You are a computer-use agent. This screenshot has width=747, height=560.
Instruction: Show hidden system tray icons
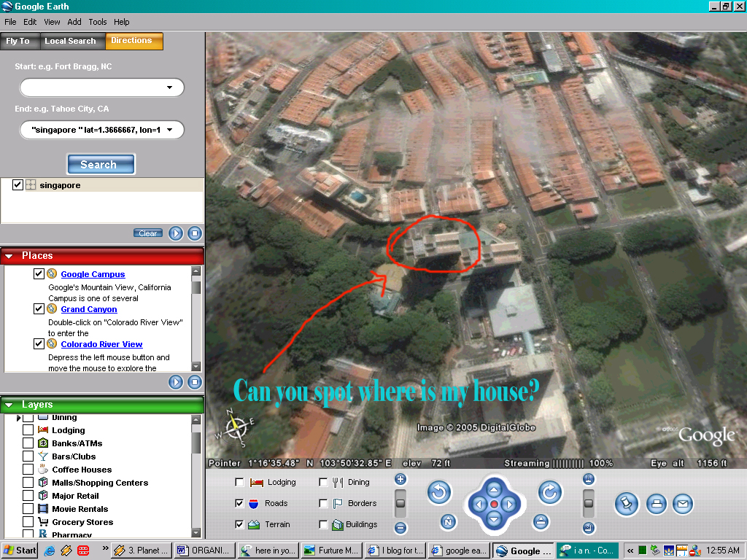coord(630,551)
